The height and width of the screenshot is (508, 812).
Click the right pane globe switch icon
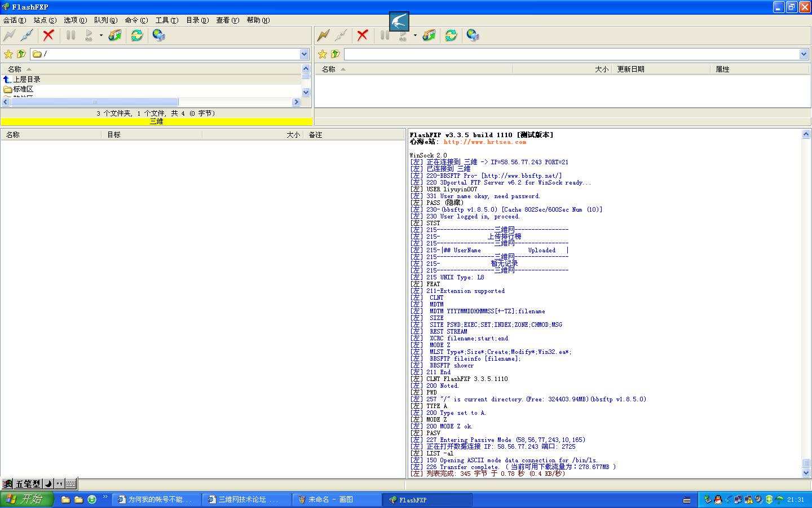point(473,36)
